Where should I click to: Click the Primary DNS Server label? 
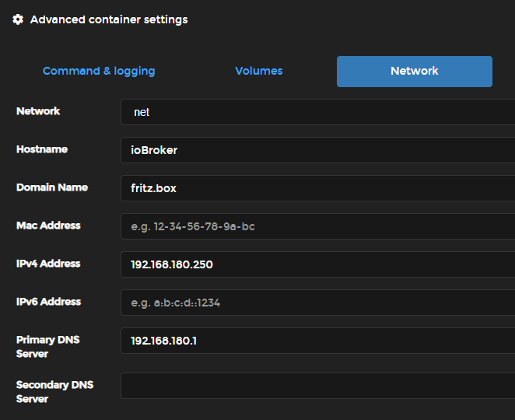(48, 347)
